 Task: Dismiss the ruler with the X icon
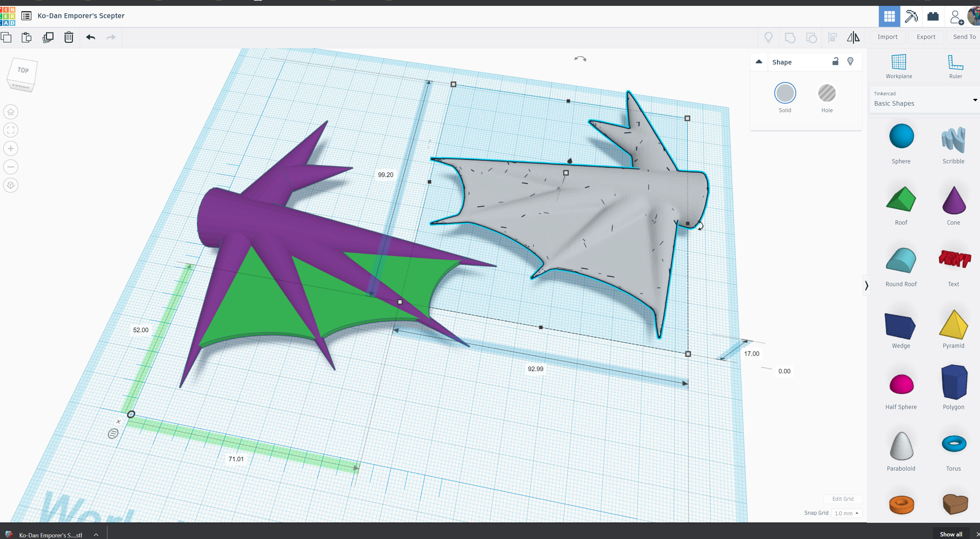118,421
